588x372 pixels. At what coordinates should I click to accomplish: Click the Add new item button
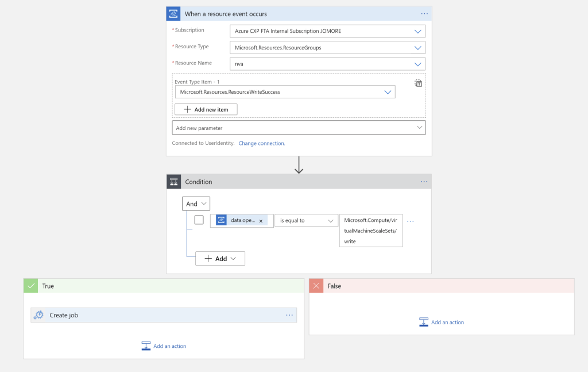click(x=206, y=109)
